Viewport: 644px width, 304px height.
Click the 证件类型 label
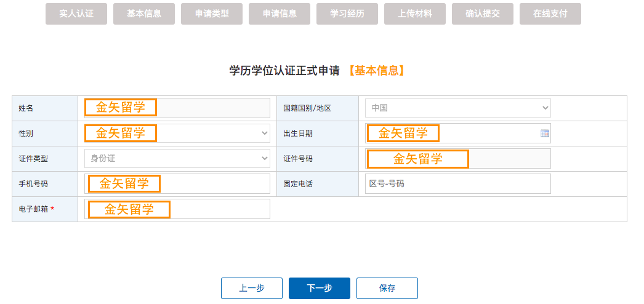(x=33, y=159)
